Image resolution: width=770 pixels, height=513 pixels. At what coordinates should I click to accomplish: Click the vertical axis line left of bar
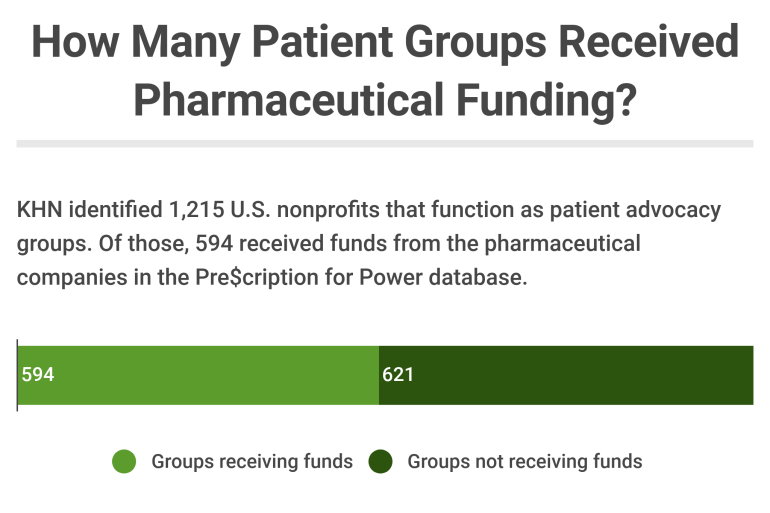click(x=17, y=375)
